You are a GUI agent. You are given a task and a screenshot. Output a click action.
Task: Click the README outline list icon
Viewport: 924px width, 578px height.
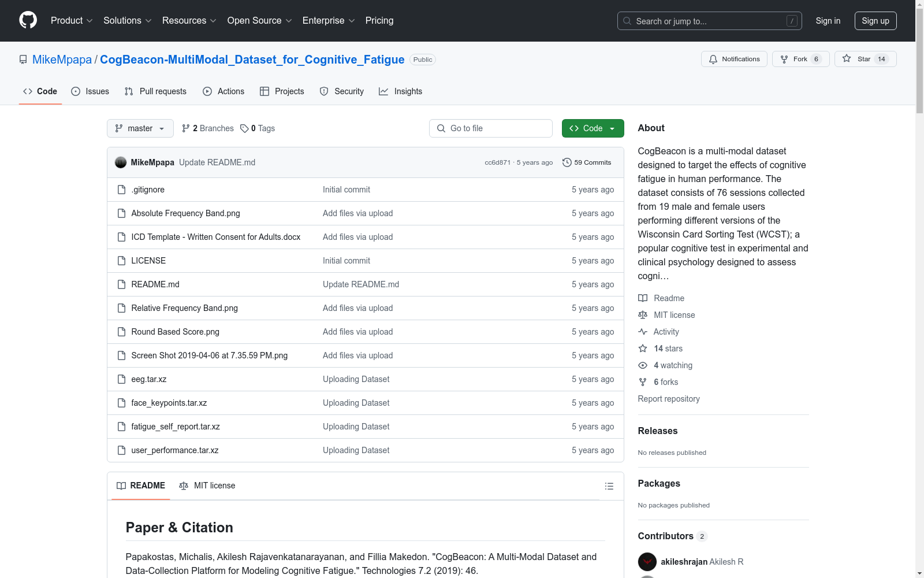point(609,486)
